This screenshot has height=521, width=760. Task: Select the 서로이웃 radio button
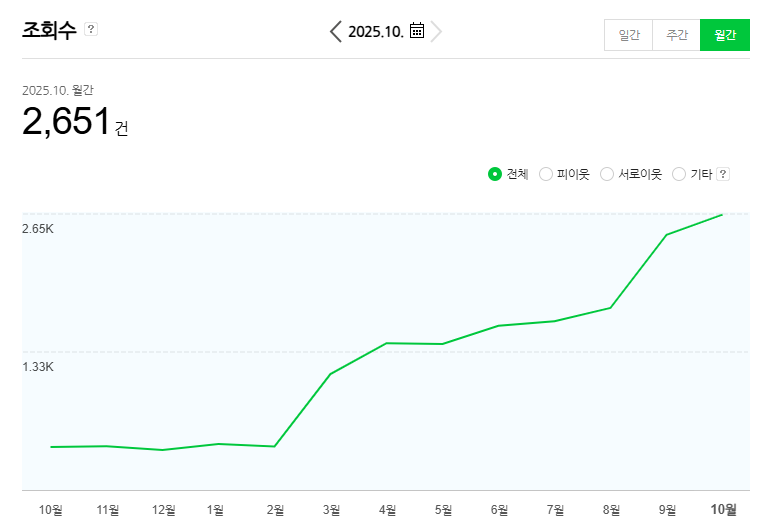607,174
